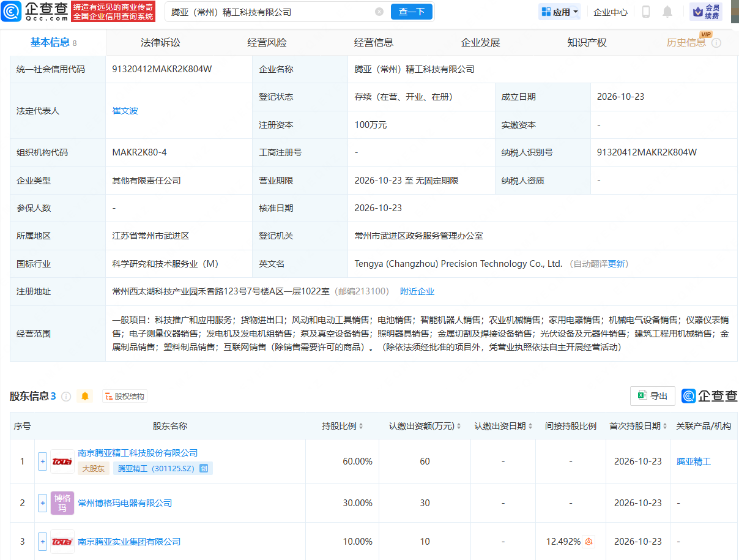Open the 股权结构 chart button
The width and height of the screenshot is (739, 560).
pos(125,396)
